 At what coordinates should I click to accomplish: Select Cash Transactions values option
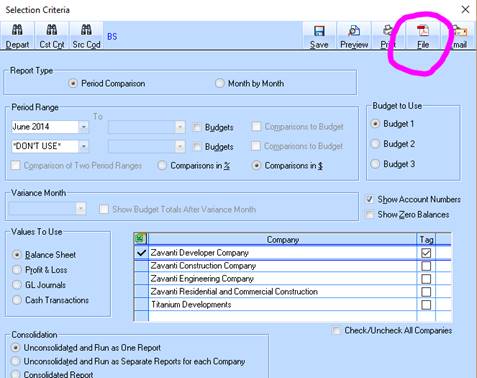(17, 300)
